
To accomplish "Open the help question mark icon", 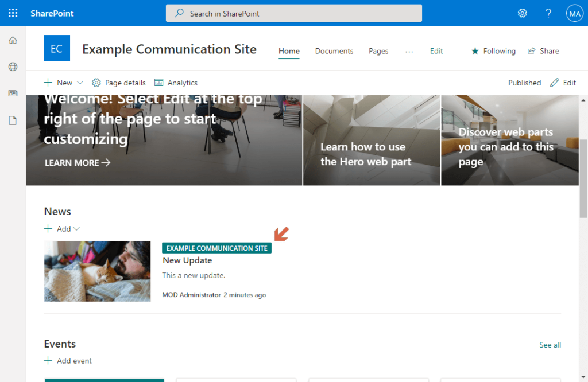I will (548, 14).
